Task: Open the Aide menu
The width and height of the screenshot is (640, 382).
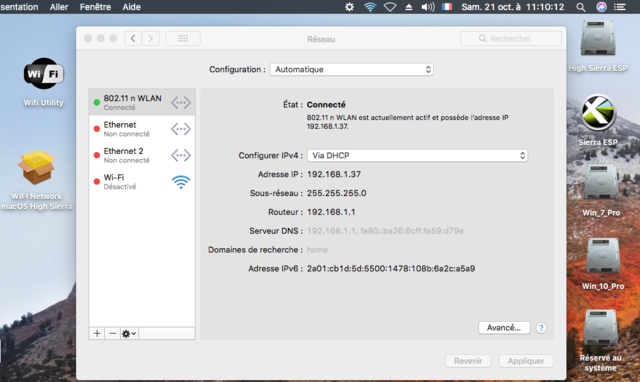Action: [131, 7]
